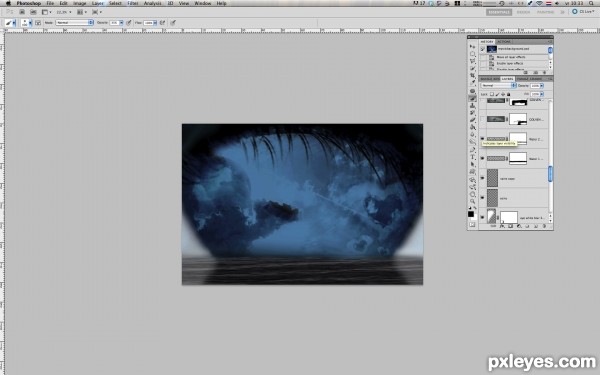Switch to the Actions tab
This screenshot has width=600, height=375.
click(504, 42)
